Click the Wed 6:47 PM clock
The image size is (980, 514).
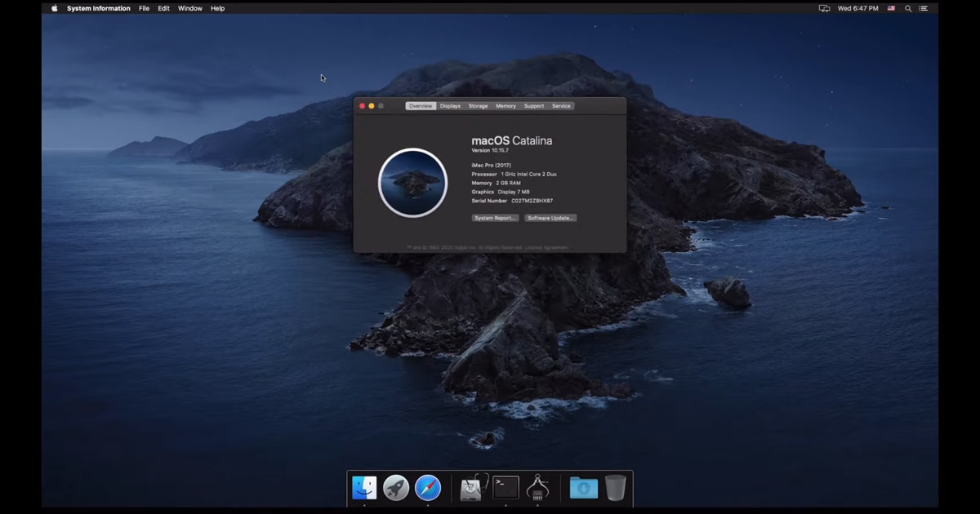tap(858, 8)
